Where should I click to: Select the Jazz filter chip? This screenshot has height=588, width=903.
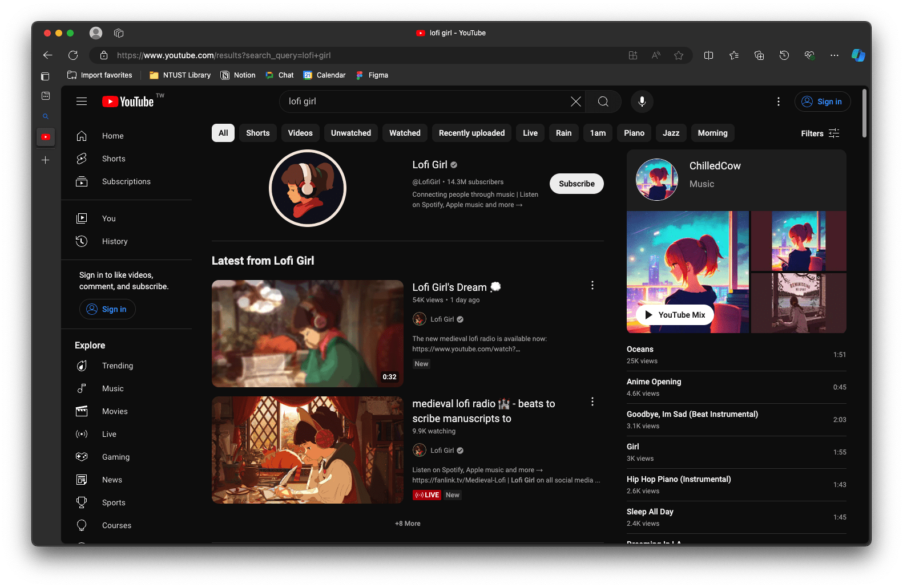point(671,133)
